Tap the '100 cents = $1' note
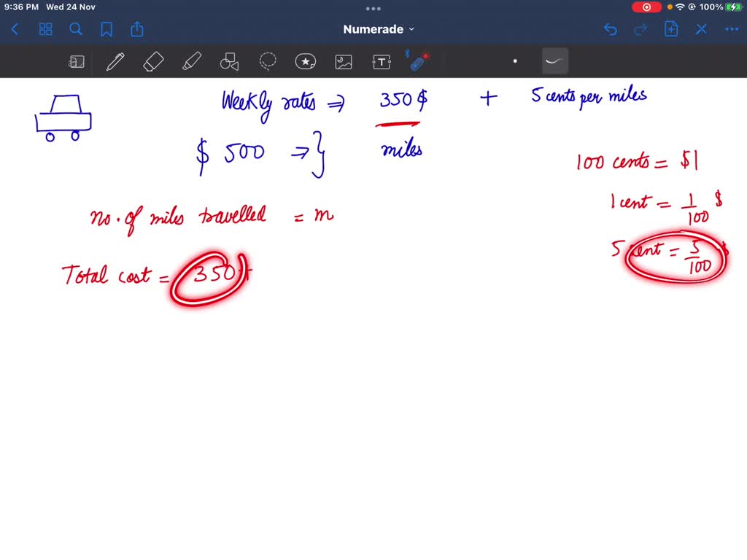This screenshot has height=560, width=747. pyautogui.click(x=637, y=162)
